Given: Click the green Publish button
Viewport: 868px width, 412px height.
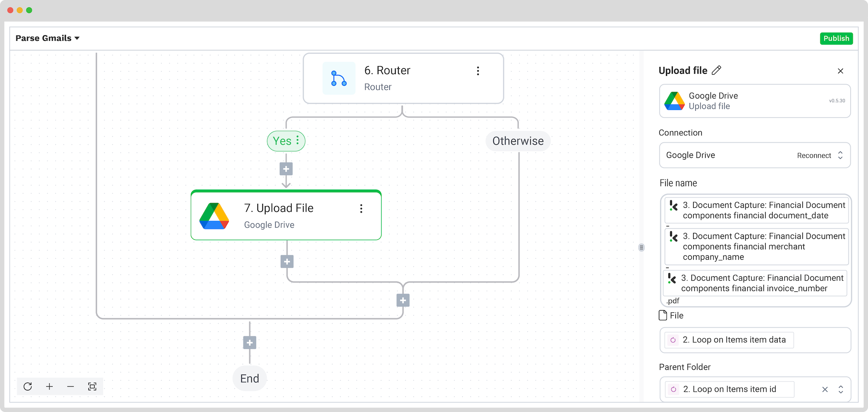Looking at the screenshot, I should [836, 38].
